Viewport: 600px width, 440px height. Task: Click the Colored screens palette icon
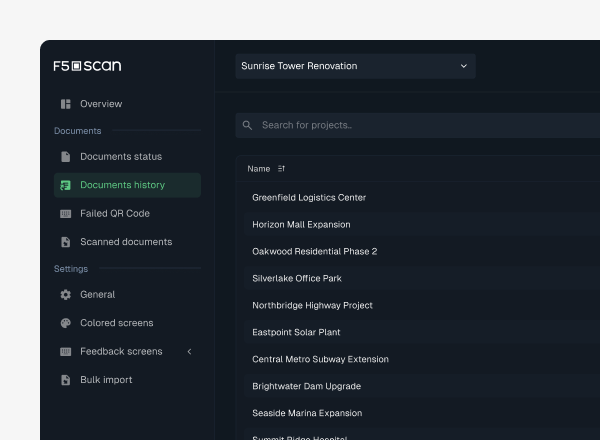click(x=66, y=323)
